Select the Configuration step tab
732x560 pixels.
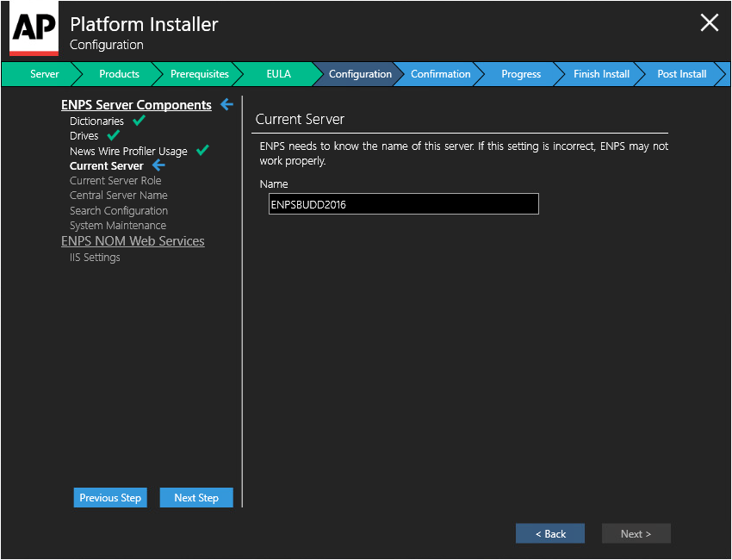pos(360,74)
